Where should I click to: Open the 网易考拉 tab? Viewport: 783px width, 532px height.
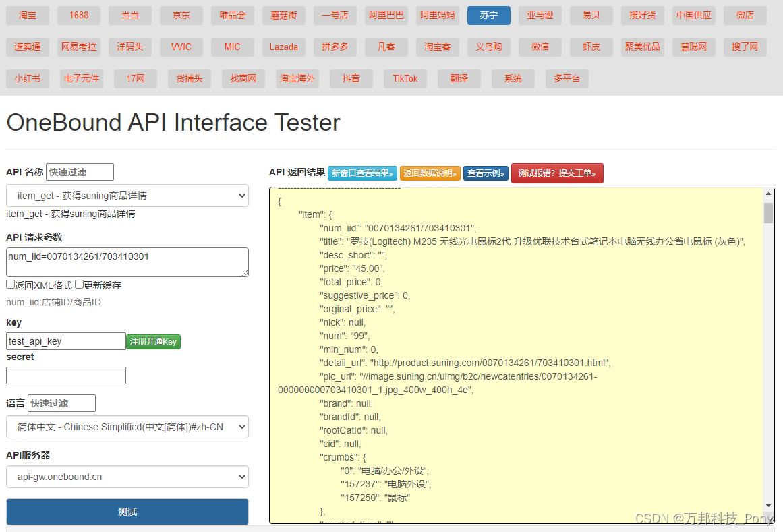pos(79,47)
